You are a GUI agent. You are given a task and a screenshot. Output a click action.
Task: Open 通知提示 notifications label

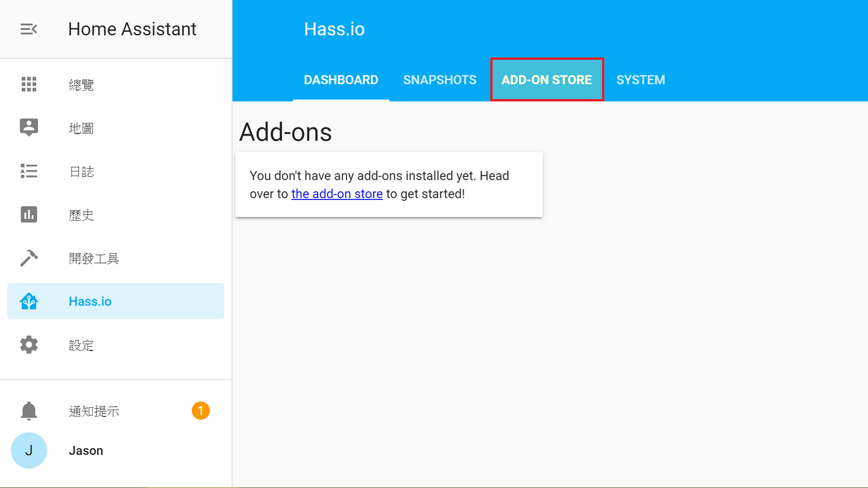point(94,411)
